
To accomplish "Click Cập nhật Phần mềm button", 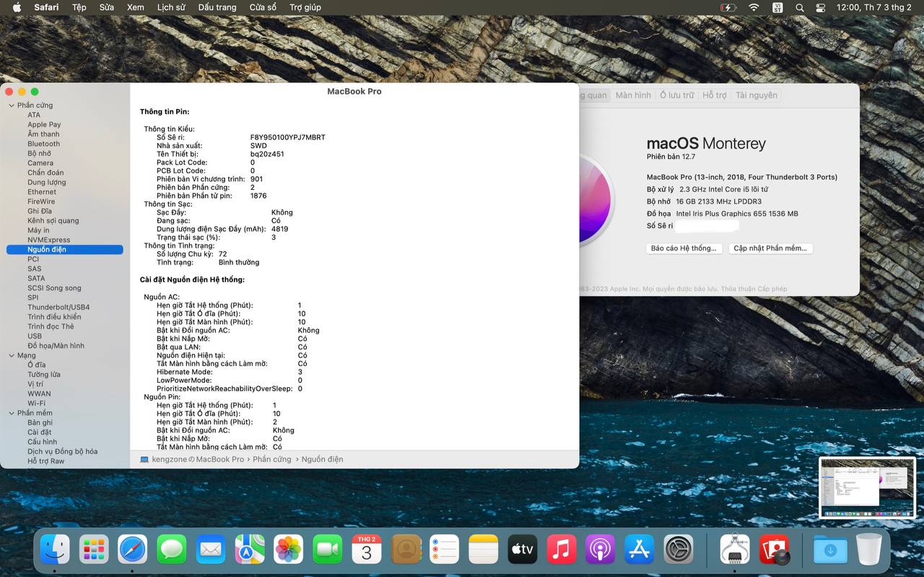I will [x=770, y=248].
